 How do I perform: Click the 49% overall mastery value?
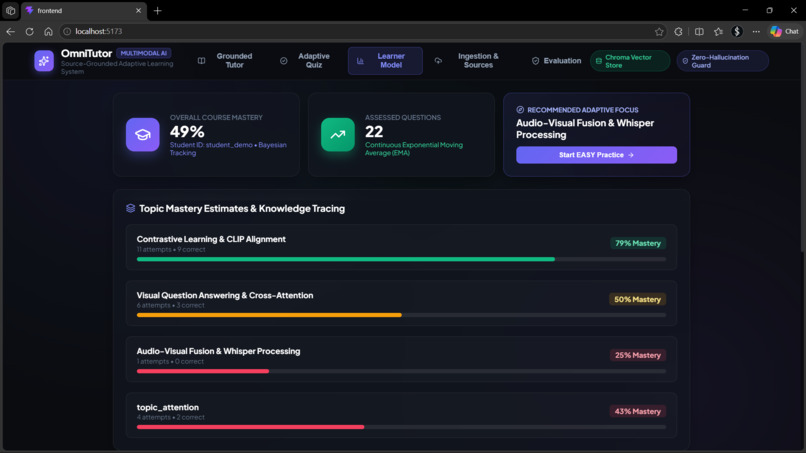(x=187, y=132)
